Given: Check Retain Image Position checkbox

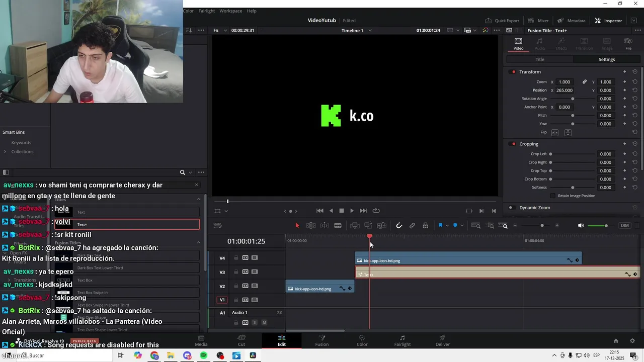Looking at the screenshot, I should pyautogui.click(x=552, y=196).
